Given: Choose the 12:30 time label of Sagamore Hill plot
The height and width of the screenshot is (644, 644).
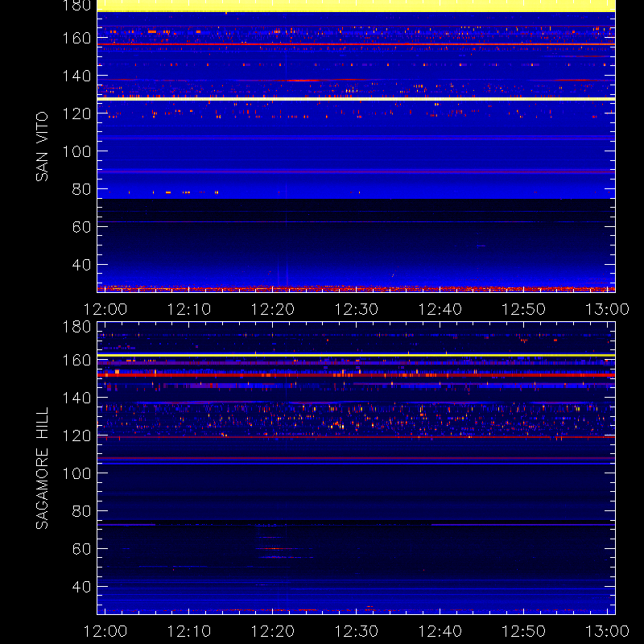Looking at the screenshot, I should point(356,631).
